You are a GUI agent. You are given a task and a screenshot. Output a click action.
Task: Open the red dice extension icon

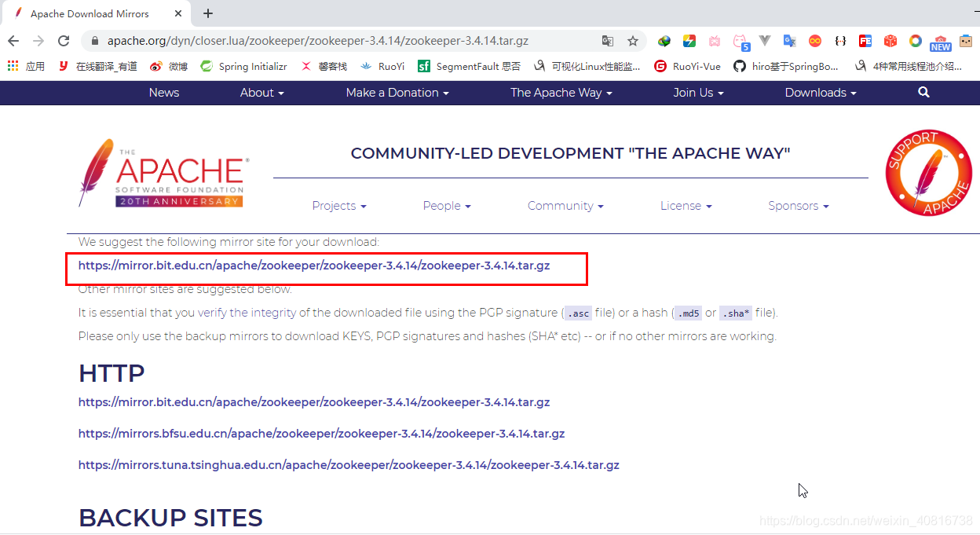(x=890, y=41)
